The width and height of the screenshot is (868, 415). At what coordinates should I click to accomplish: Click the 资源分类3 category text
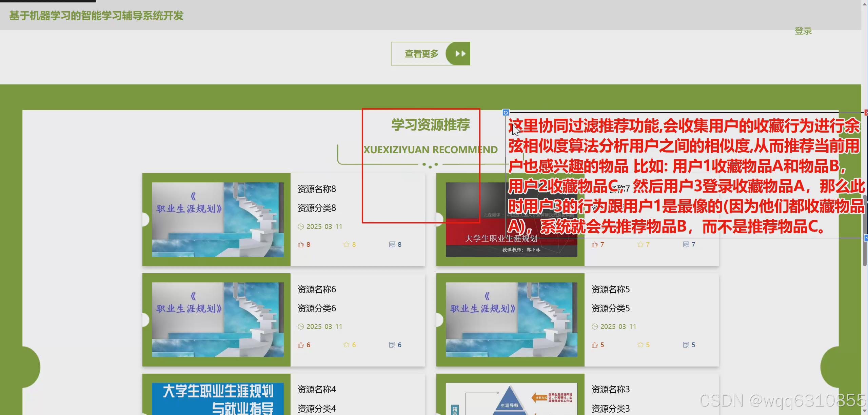coord(611,409)
